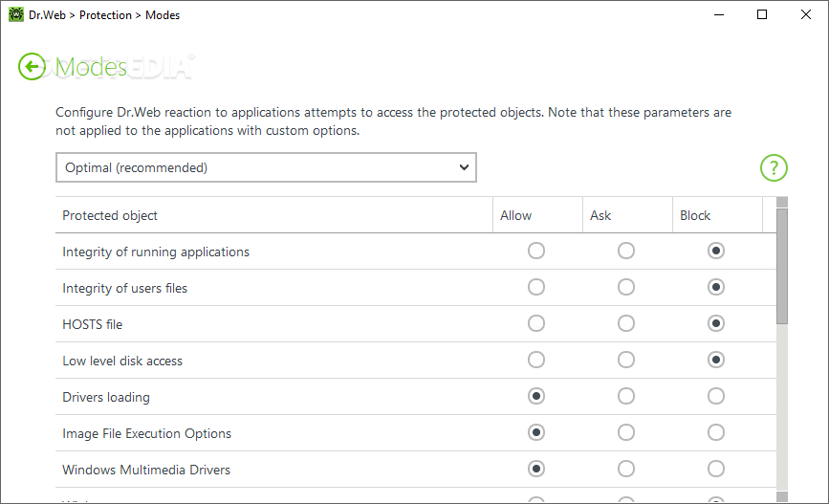The image size is (829, 504).
Task: Click the Block column header
Action: [x=717, y=215]
